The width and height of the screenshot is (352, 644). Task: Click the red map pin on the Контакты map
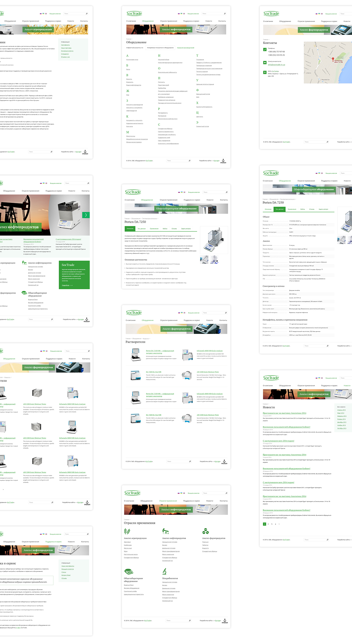tap(333, 59)
